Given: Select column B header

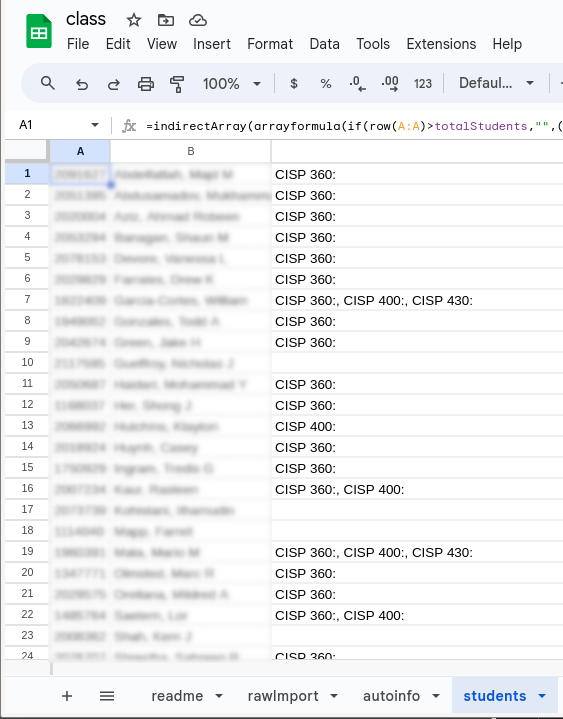Looking at the screenshot, I should [x=191, y=151].
